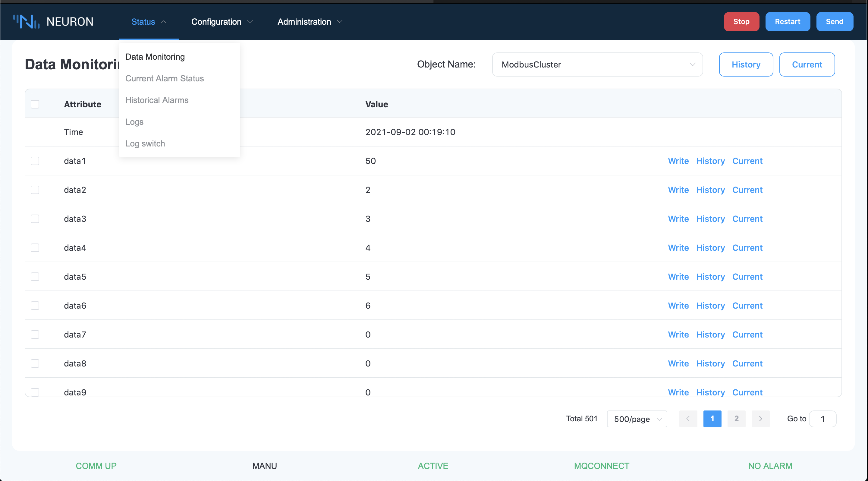Check the data4 row checkbox

[35, 248]
